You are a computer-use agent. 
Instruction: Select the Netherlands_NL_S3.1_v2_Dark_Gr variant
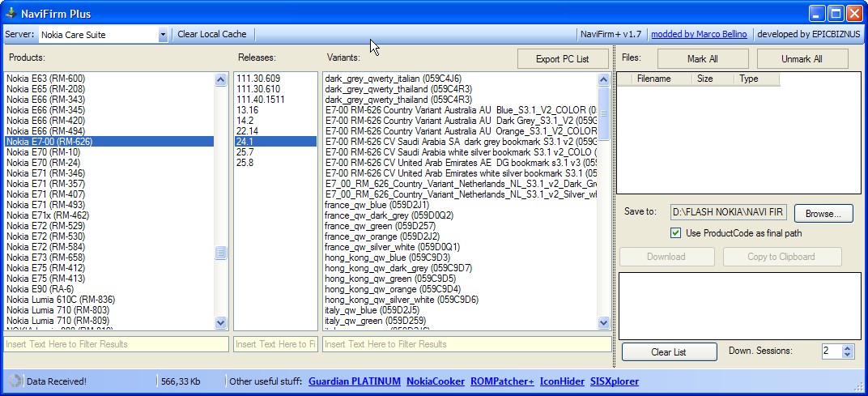[x=460, y=184]
